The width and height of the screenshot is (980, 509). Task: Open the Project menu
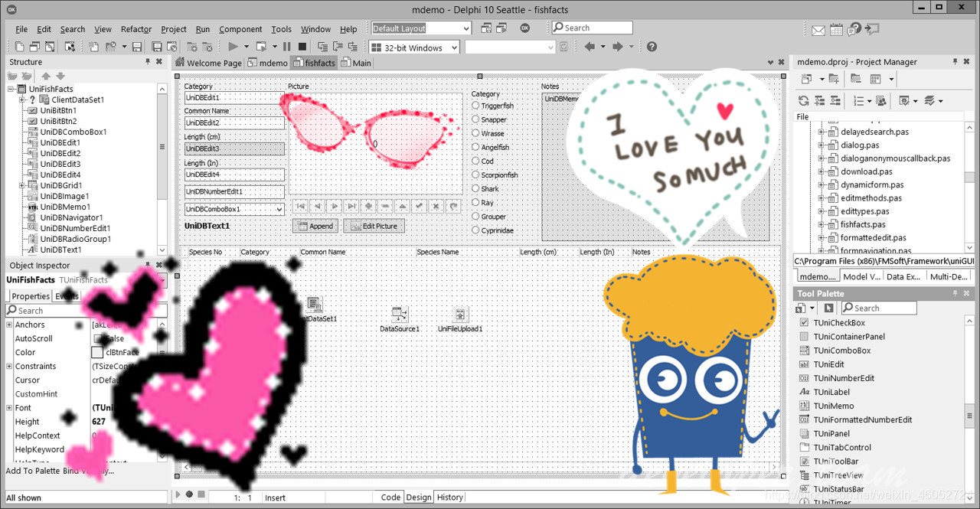click(x=174, y=29)
